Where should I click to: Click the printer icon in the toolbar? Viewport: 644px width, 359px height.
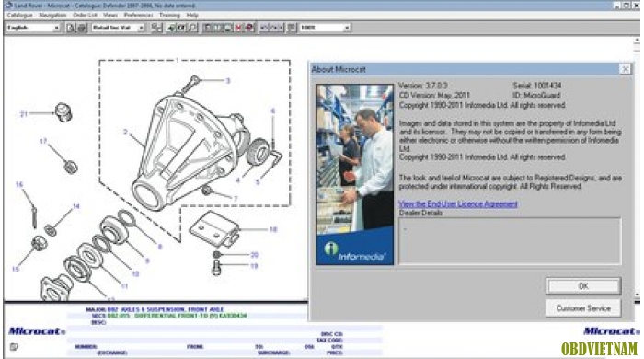coord(82,28)
